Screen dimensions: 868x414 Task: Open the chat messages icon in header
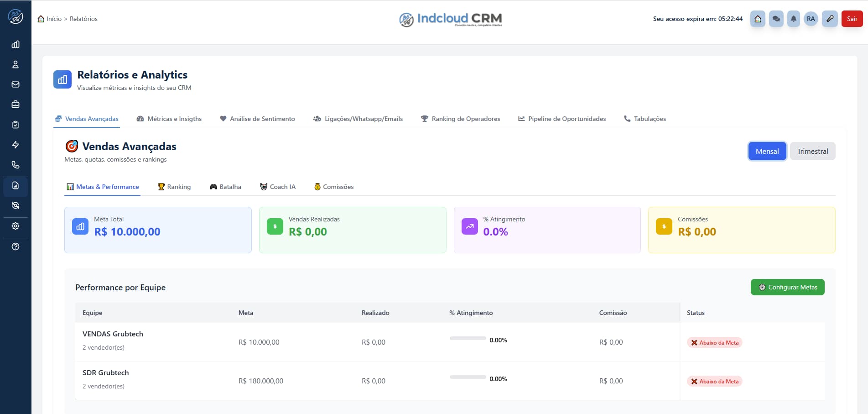tap(776, 19)
